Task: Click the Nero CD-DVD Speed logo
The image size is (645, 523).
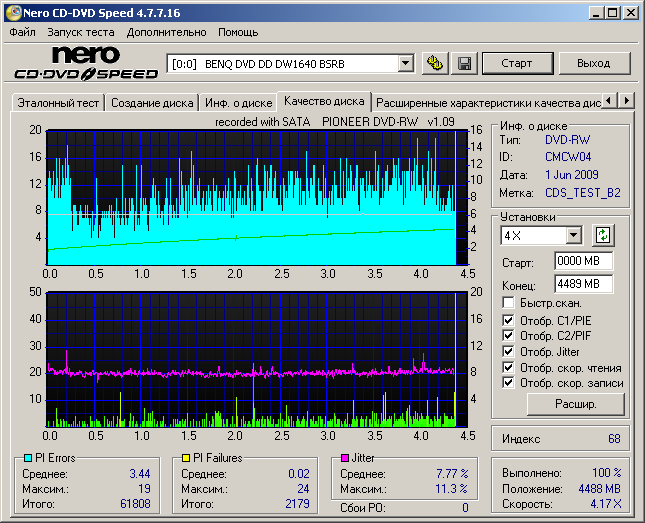Action: tap(86, 63)
